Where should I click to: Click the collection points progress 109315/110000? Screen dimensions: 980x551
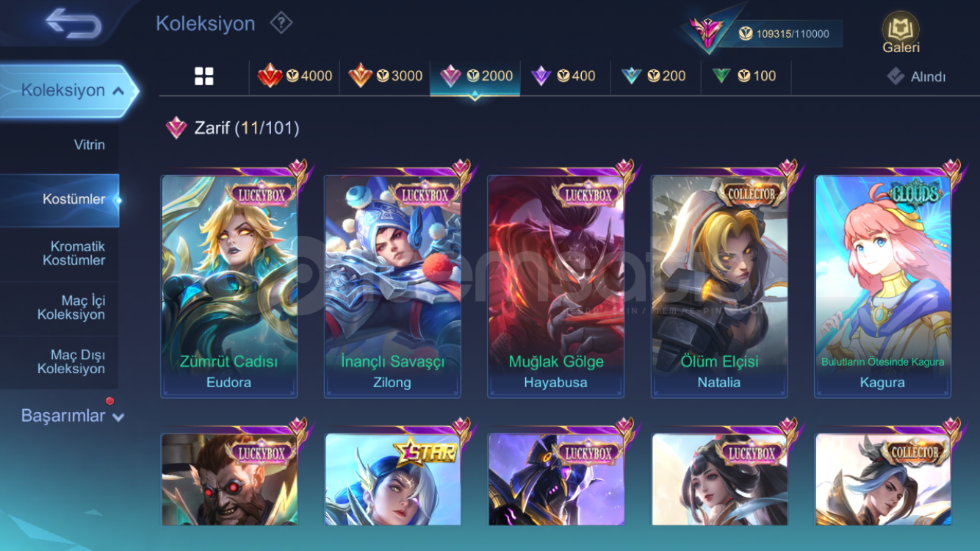click(x=784, y=34)
